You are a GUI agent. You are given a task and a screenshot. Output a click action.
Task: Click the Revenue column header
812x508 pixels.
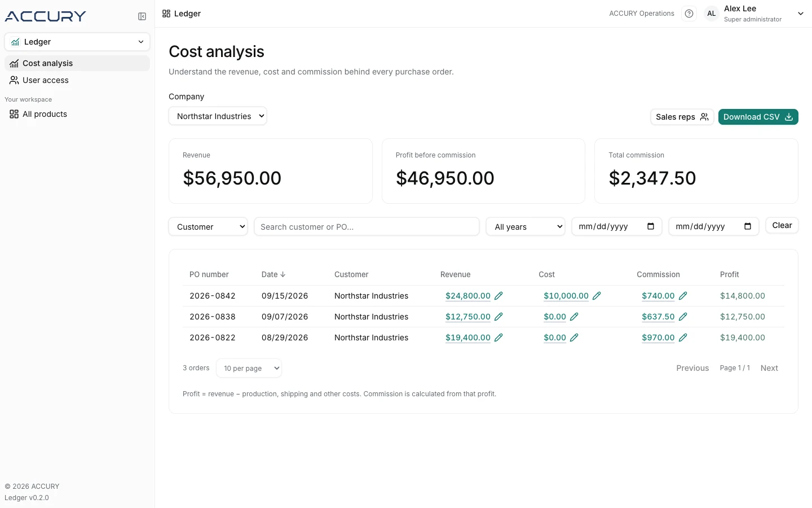456,274
